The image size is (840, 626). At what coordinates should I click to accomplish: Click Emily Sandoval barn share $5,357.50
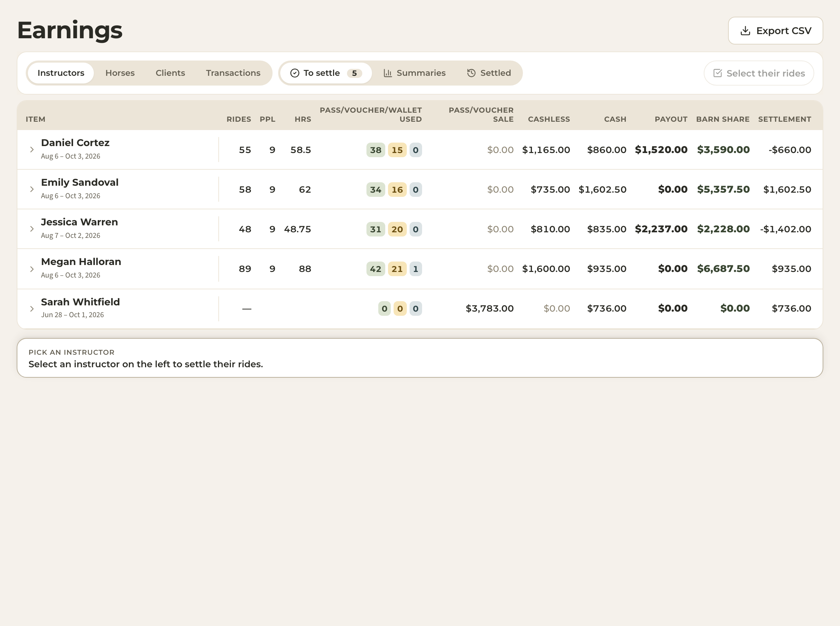tap(724, 190)
